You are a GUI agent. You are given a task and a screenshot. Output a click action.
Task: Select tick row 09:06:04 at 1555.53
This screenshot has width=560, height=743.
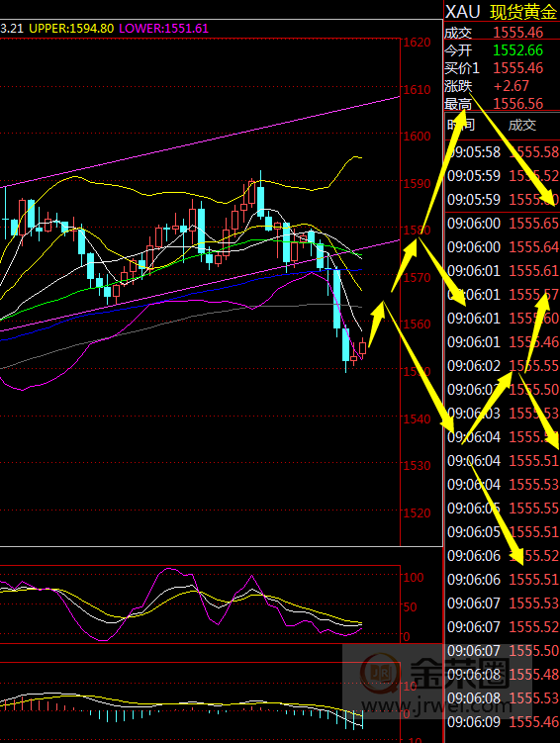point(503,484)
